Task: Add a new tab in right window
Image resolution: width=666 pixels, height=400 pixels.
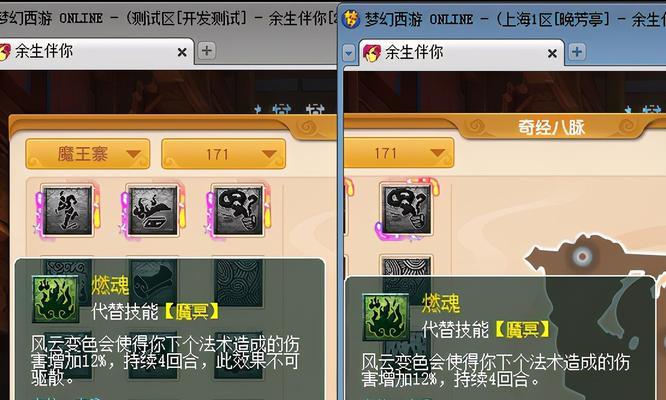Action: [x=577, y=52]
